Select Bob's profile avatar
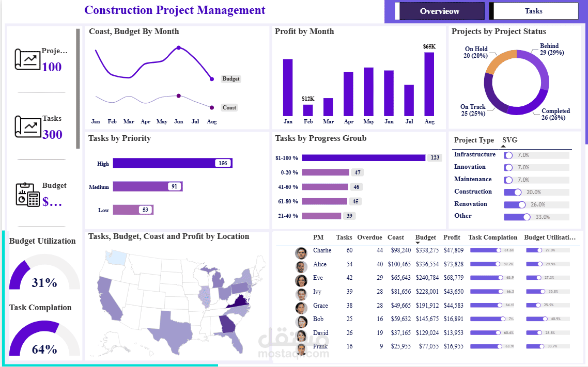This screenshot has height=367, width=588. point(301,322)
